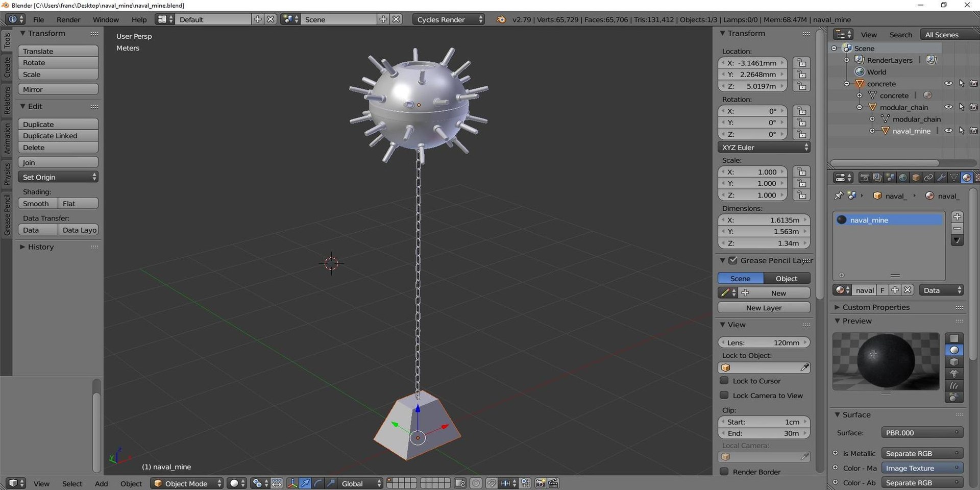
Task: Toggle renderability of naval_mine camera icon
Action: coord(974,131)
